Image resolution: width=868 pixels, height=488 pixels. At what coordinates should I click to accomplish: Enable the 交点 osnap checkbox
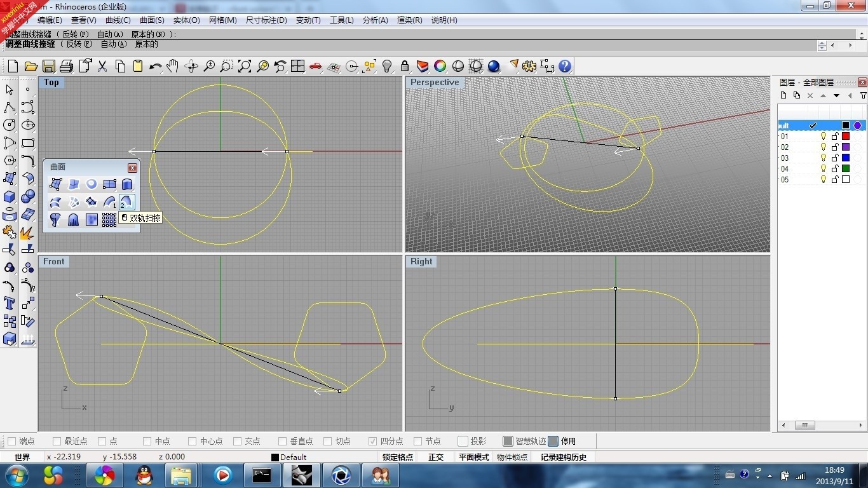click(237, 441)
